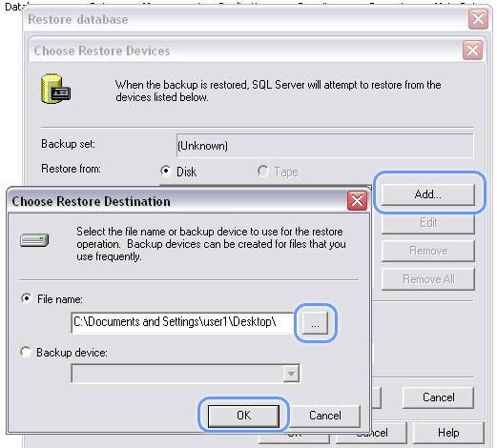Choose Tape as the restore source
The width and height of the screenshot is (497, 448).
point(263,171)
